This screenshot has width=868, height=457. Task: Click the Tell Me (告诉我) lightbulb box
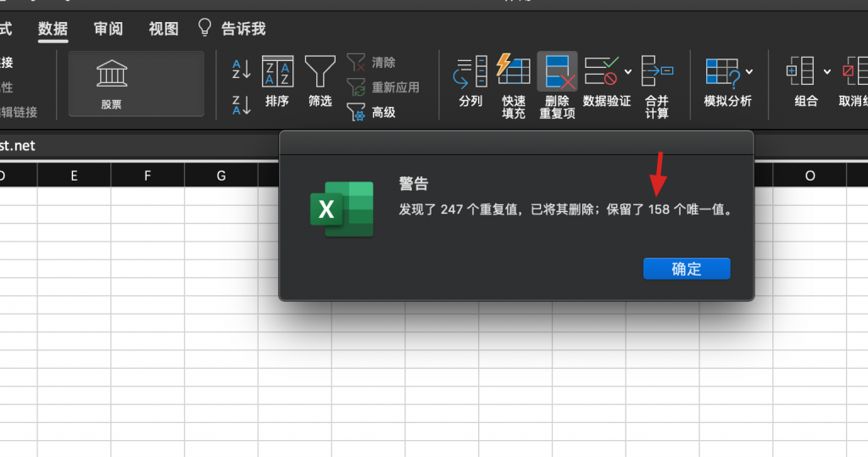(232, 29)
